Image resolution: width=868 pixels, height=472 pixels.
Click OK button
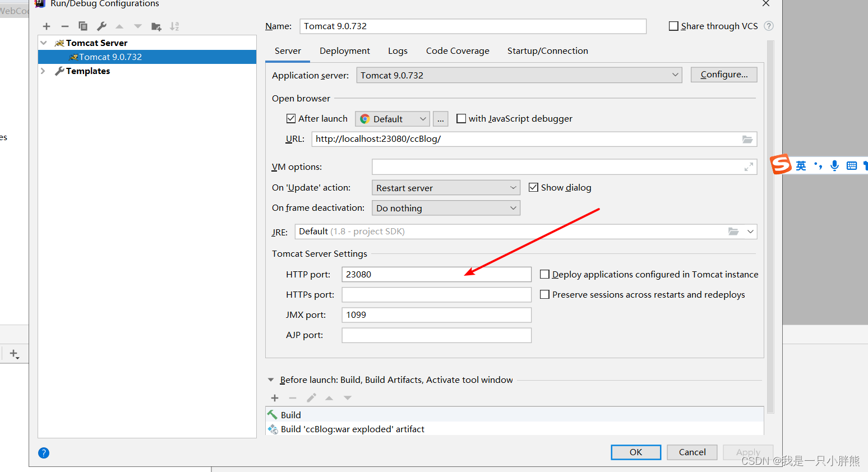coord(636,452)
